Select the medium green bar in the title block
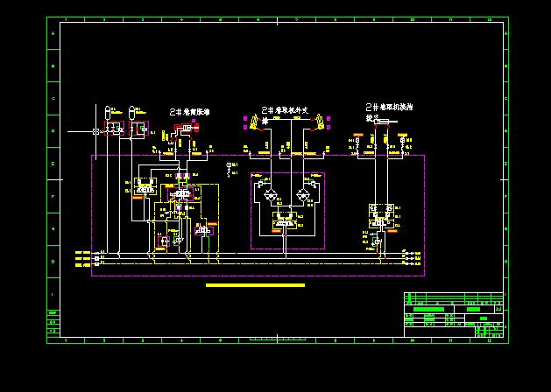The image size is (551, 392). pyautogui.click(x=473, y=309)
